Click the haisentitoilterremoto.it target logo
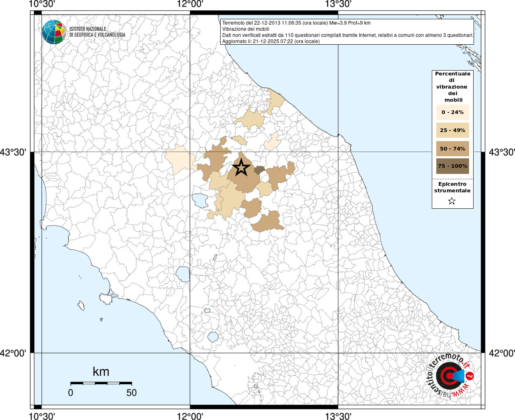The image size is (515, 420). (449, 376)
